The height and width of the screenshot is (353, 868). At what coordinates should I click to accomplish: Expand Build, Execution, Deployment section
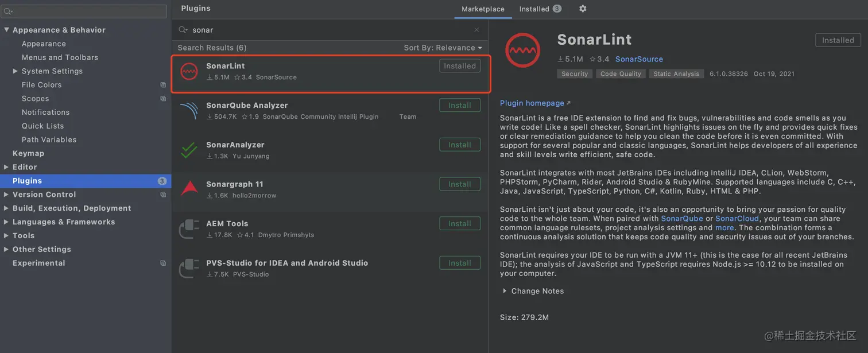pyautogui.click(x=6, y=208)
